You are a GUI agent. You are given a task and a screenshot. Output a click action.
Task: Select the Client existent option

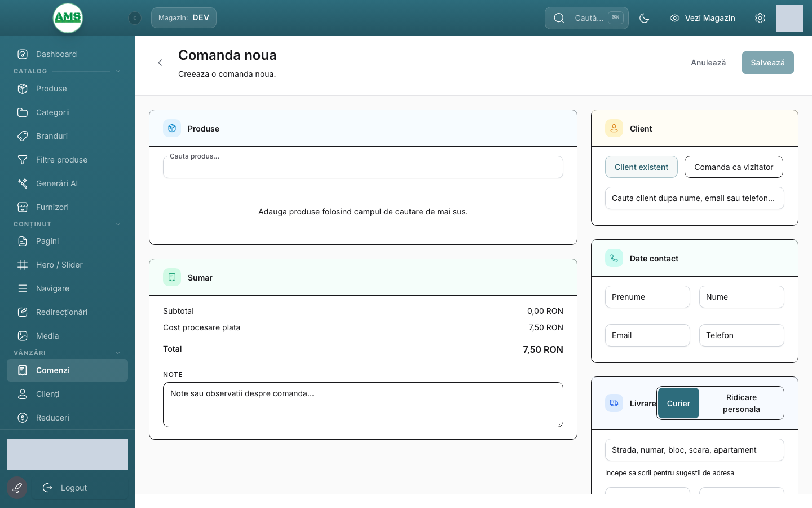point(641,167)
